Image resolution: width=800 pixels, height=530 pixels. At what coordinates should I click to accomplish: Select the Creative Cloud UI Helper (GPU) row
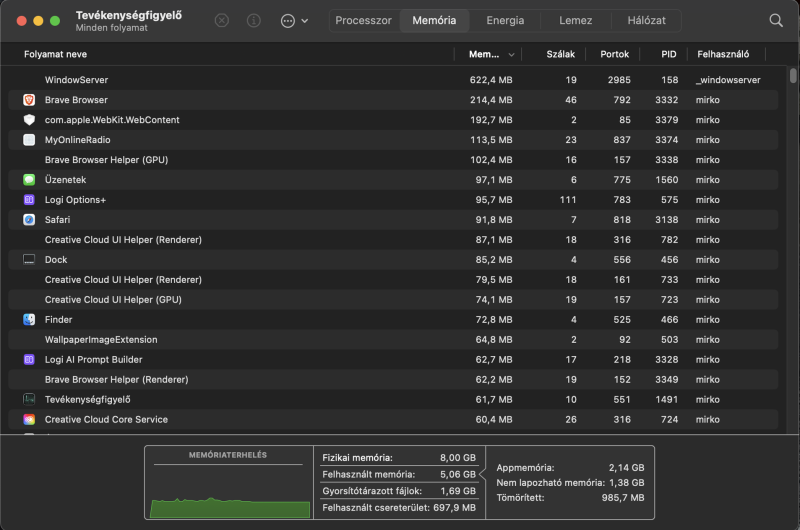393,299
